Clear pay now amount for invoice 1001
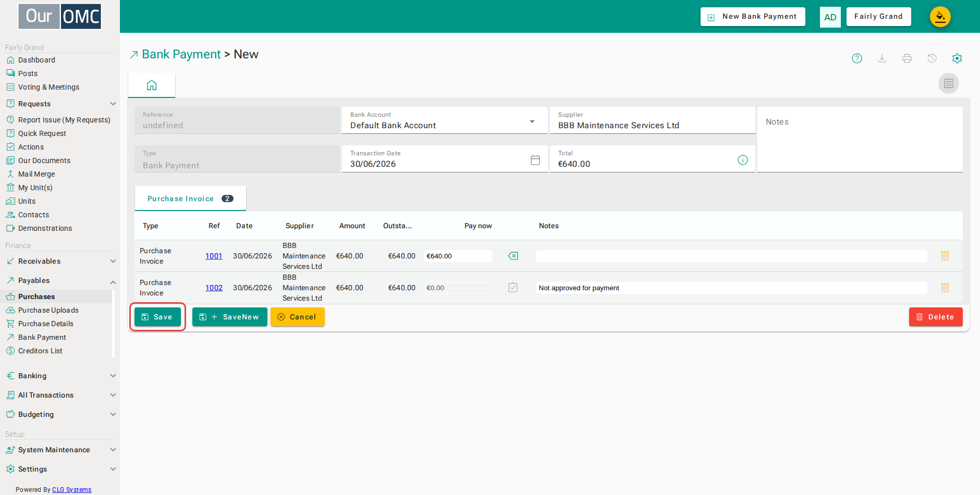Viewport: 980px width, 495px height. click(513, 256)
